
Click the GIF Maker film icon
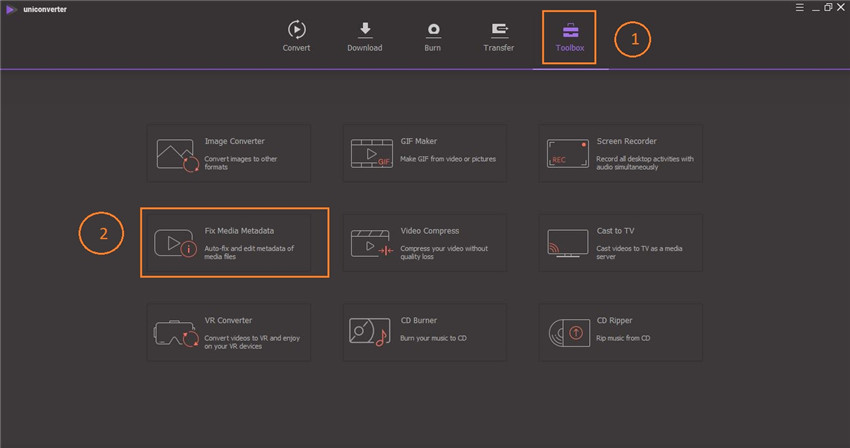coord(370,153)
